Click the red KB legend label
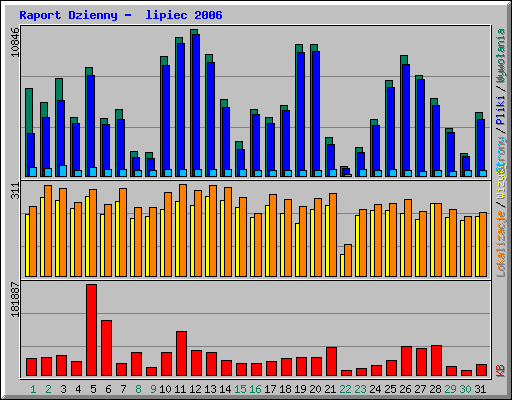512x400 pixels. 501,371
